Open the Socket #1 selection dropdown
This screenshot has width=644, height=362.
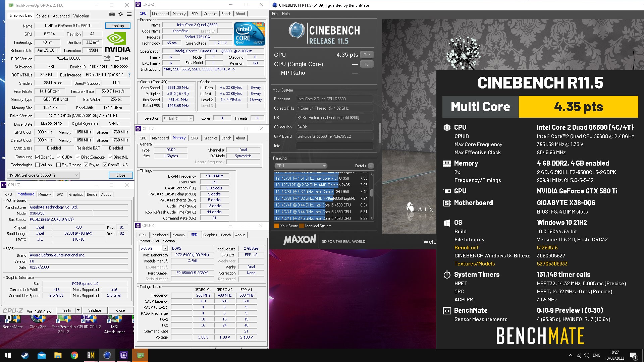[178, 118]
